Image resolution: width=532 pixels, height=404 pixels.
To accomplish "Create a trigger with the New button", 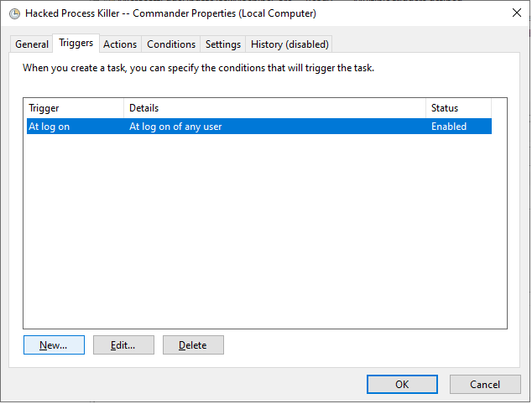I will point(54,345).
